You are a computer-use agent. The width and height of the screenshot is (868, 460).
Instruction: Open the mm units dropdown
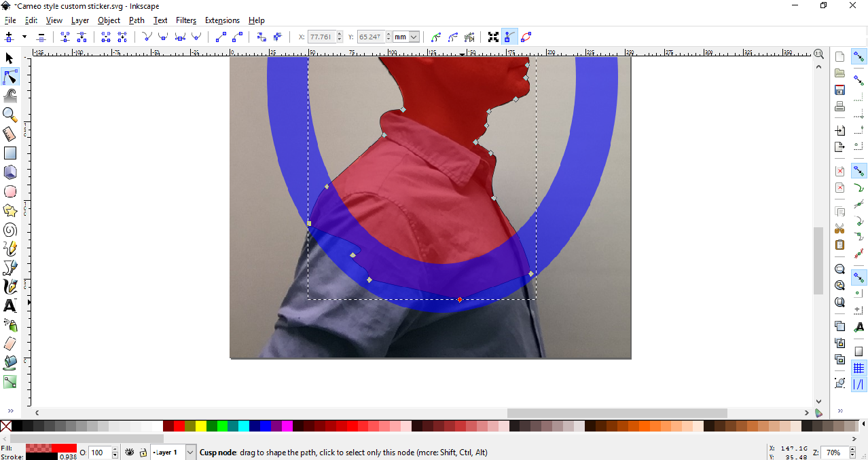(x=405, y=37)
